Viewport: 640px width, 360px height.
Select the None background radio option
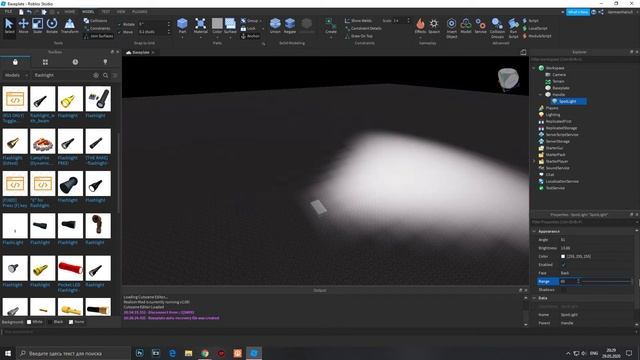pyautogui.click(x=71, y=322)
